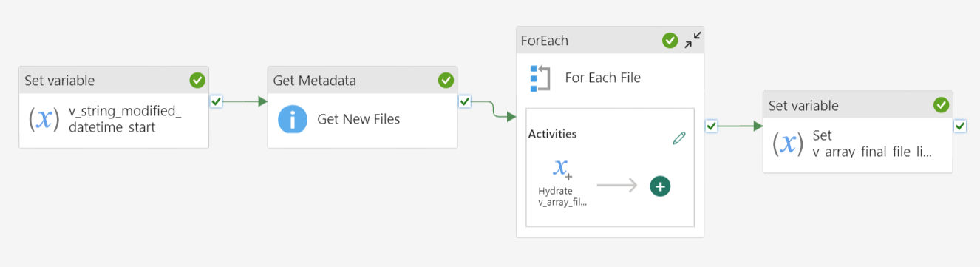Click success output connector of first Set variable
The image size is (980, 267).
[x=216, y=101]
